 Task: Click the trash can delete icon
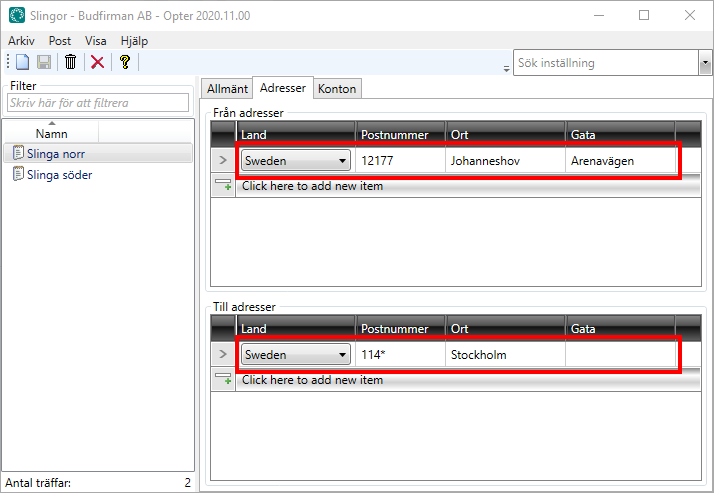point(71,62)
